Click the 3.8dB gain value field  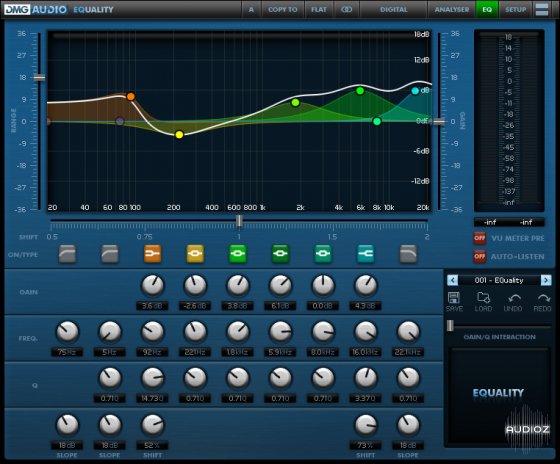[238, 306]
